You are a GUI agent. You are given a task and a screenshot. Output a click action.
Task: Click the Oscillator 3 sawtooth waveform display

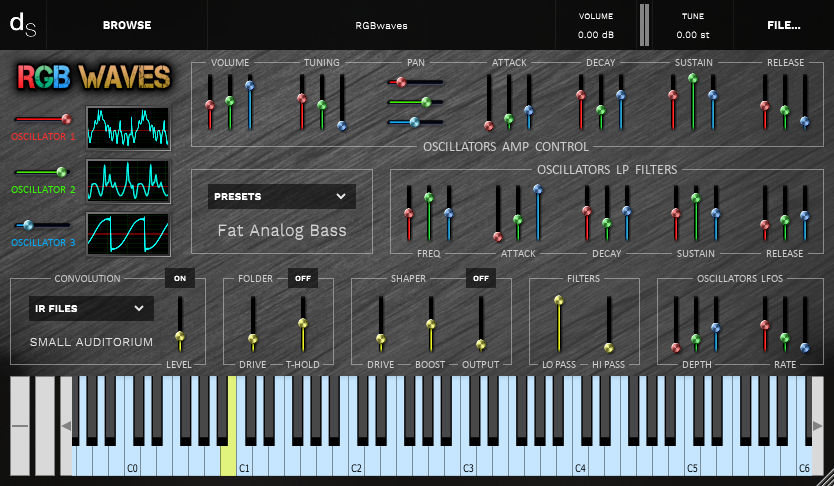pyautogui.click(x=128, y=234)
